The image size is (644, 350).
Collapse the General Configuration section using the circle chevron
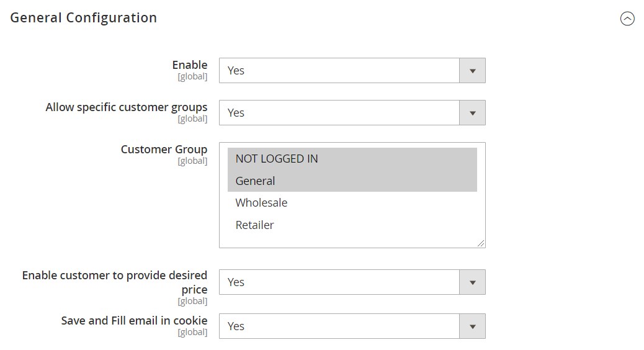coord(627,19)
